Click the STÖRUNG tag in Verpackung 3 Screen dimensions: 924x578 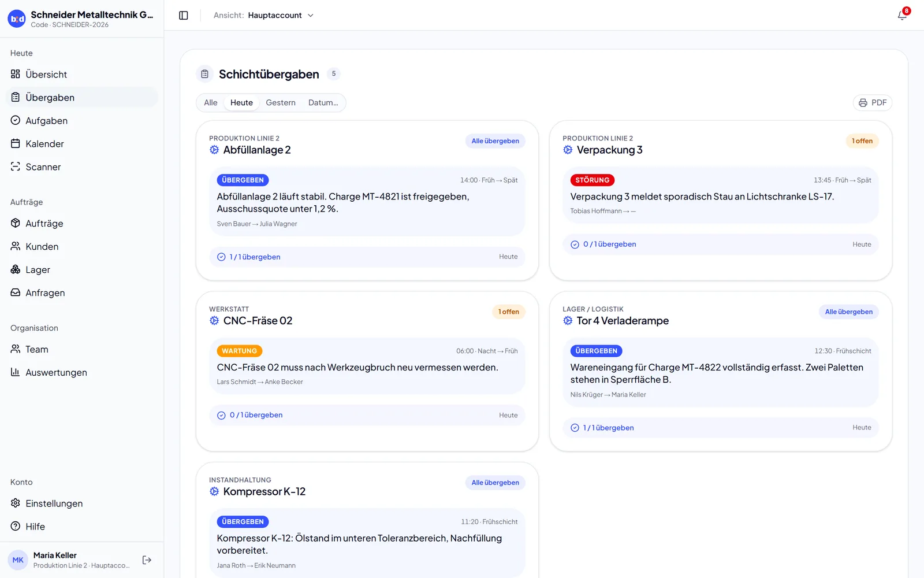(592, 180)
